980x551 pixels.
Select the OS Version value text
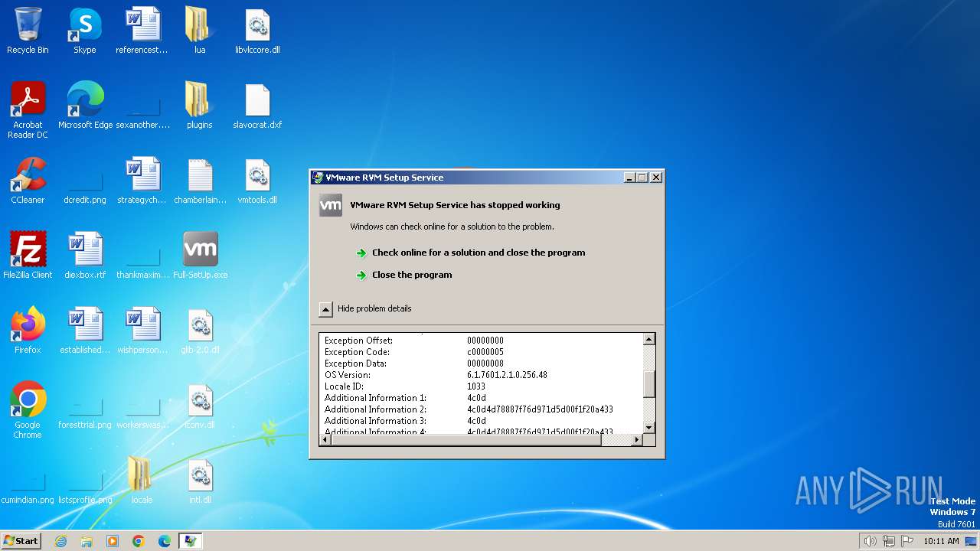[507, 375]
